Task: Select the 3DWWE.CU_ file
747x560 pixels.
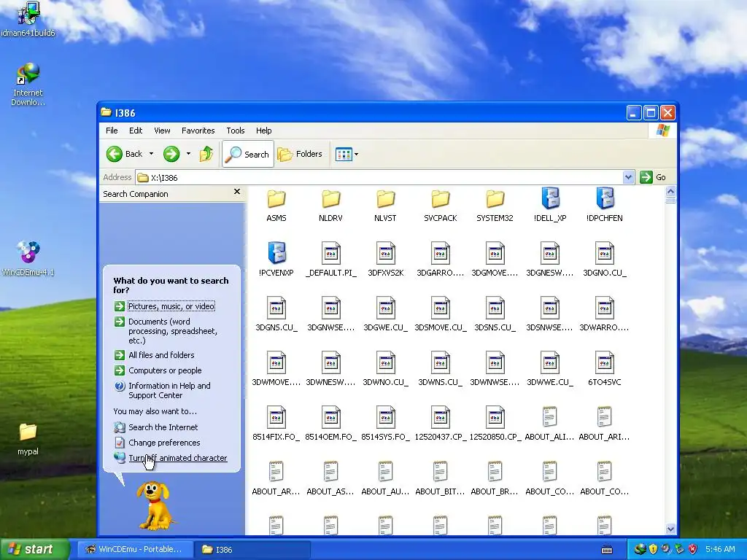Action: point(550,367)
